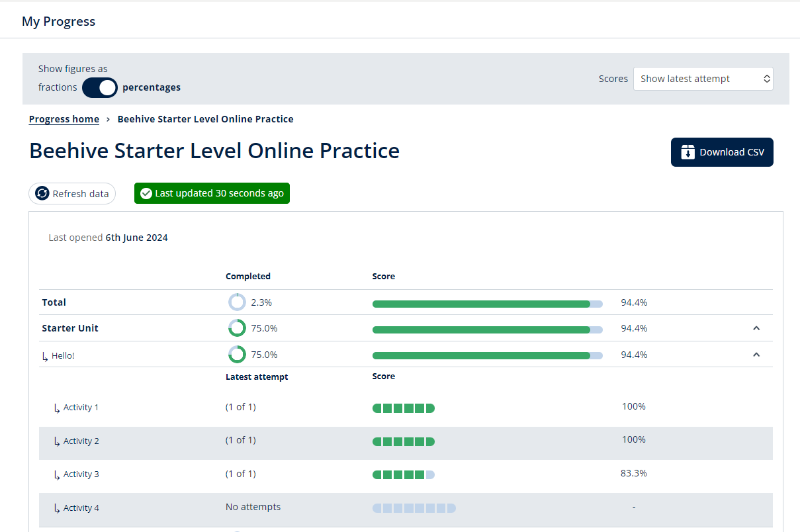Click the 100% score for Activity 2

coord(634,439)
